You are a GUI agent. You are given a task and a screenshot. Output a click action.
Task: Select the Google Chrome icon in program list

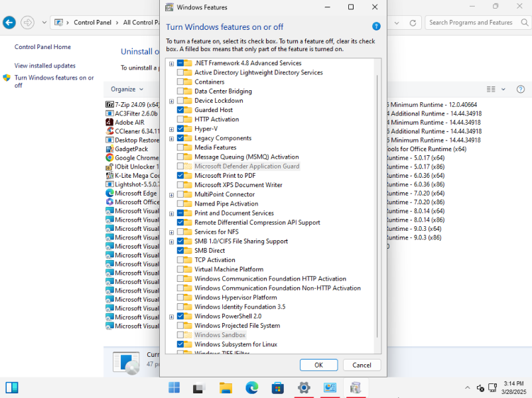(109, 157)
